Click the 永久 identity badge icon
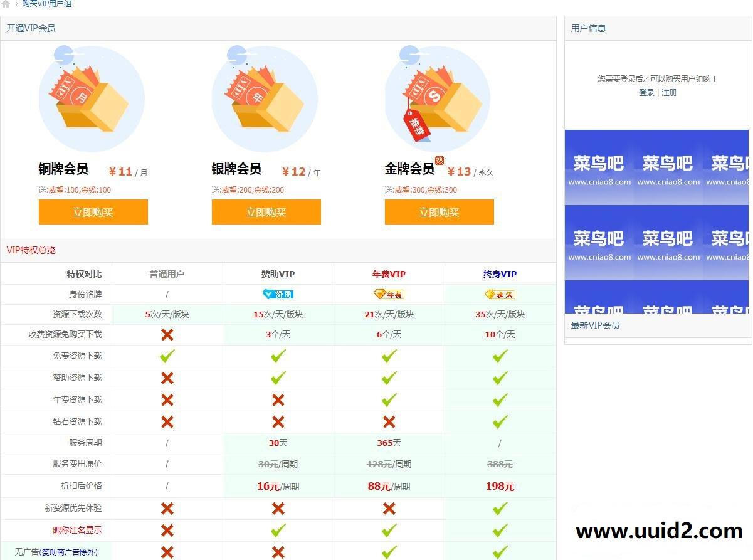 (500, 294)
